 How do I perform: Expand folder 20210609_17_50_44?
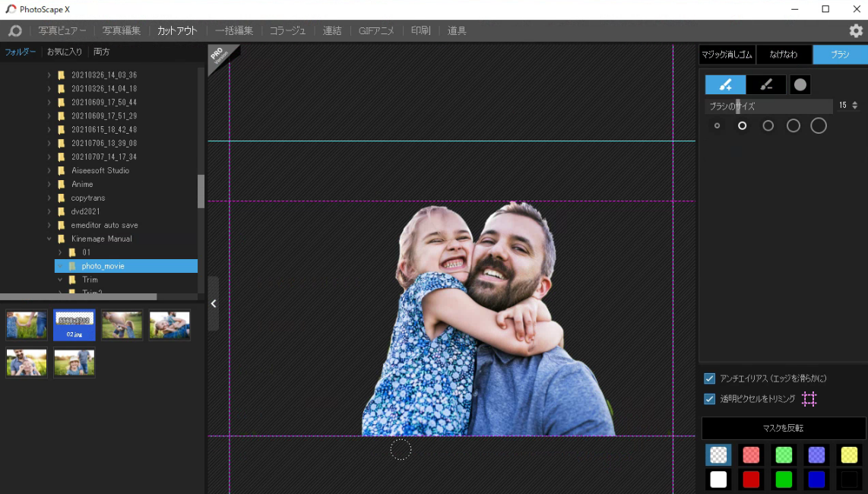point(49,103)
